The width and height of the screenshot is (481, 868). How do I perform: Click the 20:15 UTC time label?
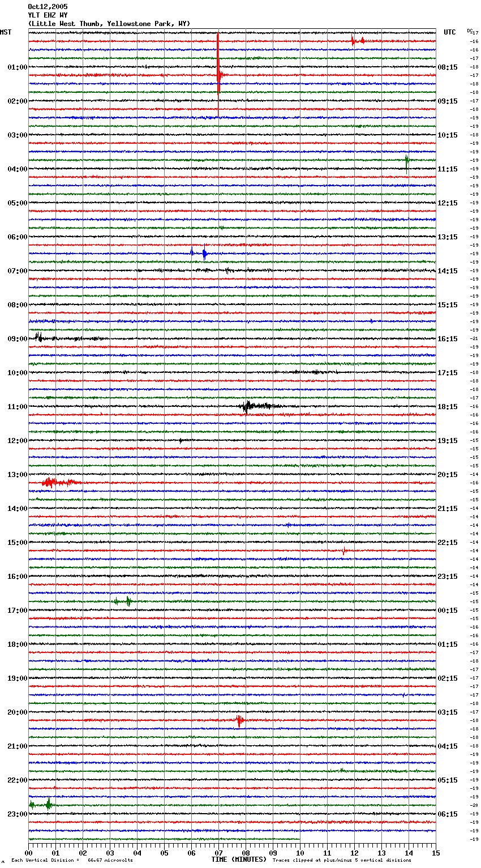coord(448,475)
